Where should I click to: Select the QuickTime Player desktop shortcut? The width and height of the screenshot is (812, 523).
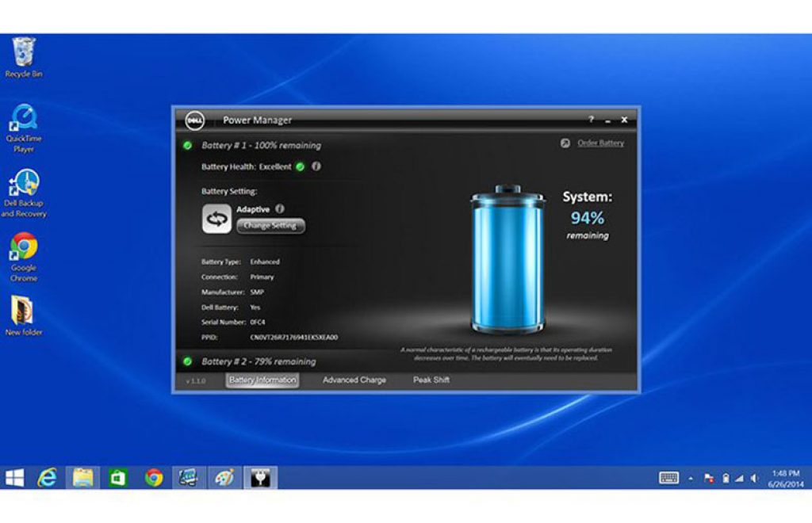click(x=24, y=129)
